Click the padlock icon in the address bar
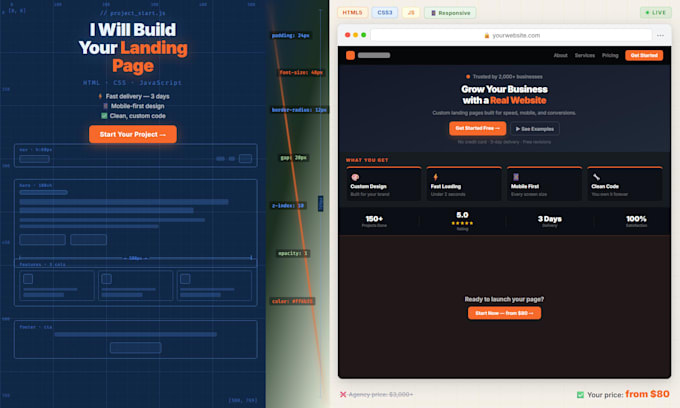 coord(487,36)
